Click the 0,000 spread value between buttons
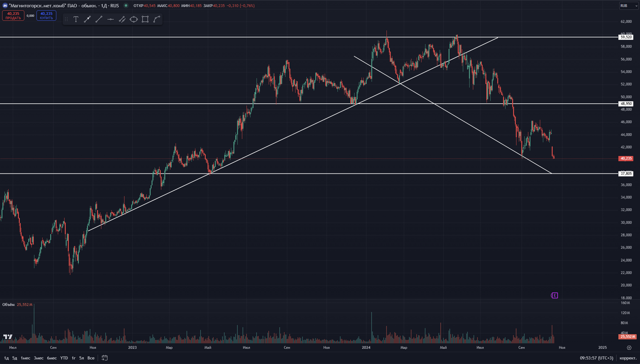Screen dimensions: 640x364 tap(30, 16)
